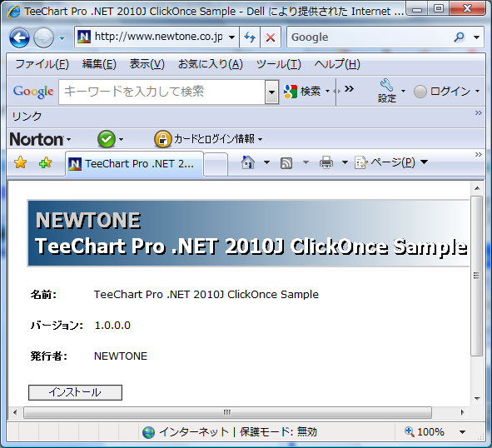
Task: Expand command bar overflow chevron
Action: [x=478, y=154]
